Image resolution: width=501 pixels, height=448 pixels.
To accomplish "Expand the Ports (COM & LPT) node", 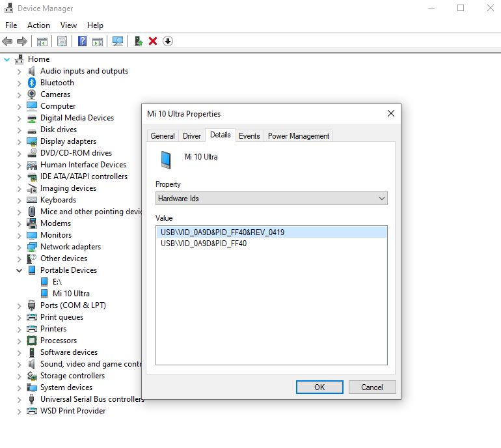I will 19,306.
